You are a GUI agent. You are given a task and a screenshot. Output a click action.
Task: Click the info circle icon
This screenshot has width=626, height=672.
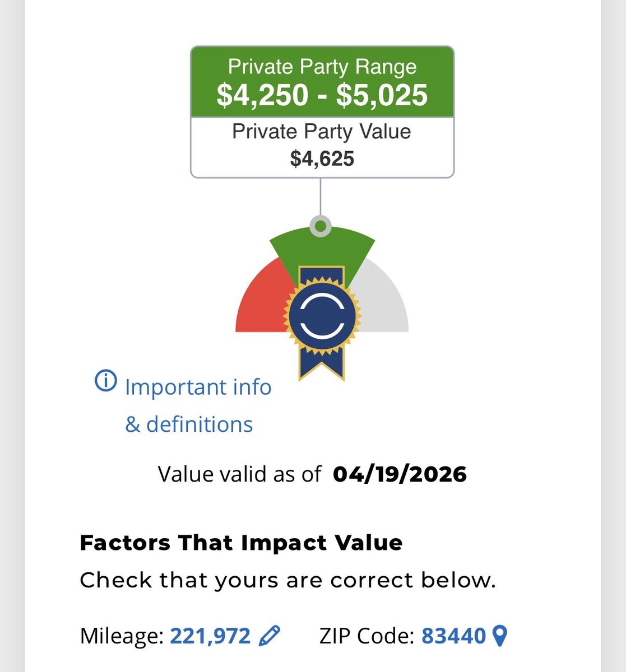click(x=105, y=381)
